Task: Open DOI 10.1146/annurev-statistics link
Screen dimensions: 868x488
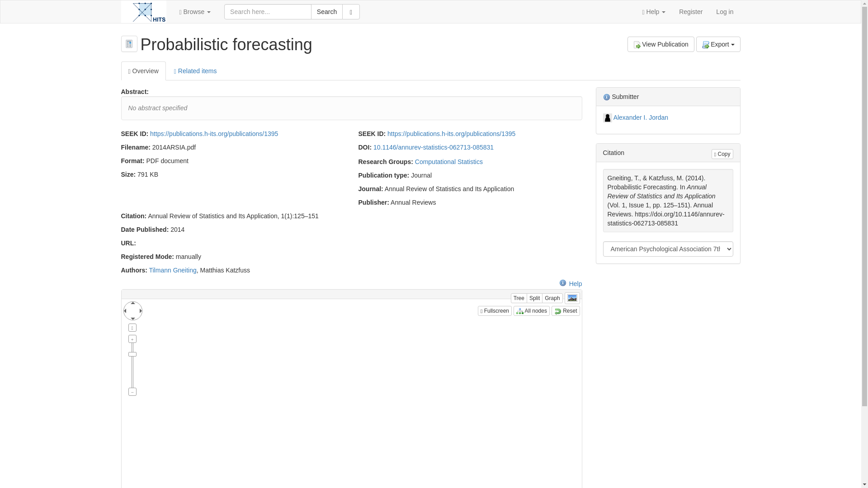Action: coord(433,147)
